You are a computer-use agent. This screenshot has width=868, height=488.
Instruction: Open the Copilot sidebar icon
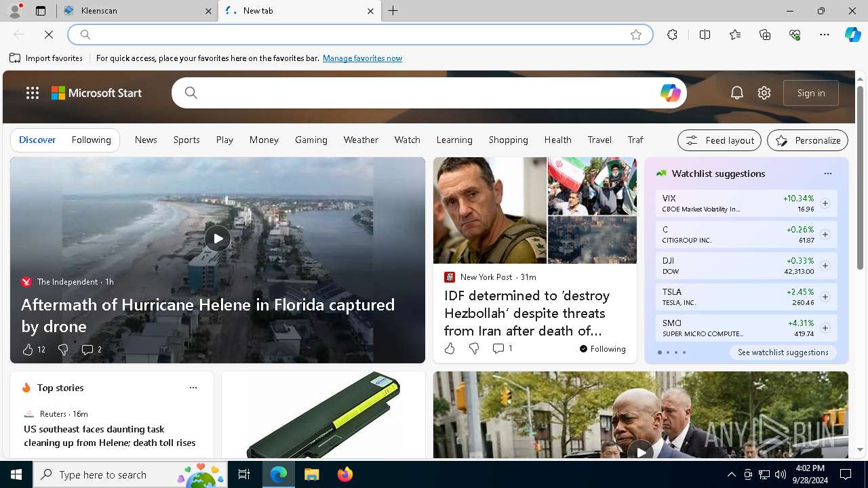[x=853, y=35]
